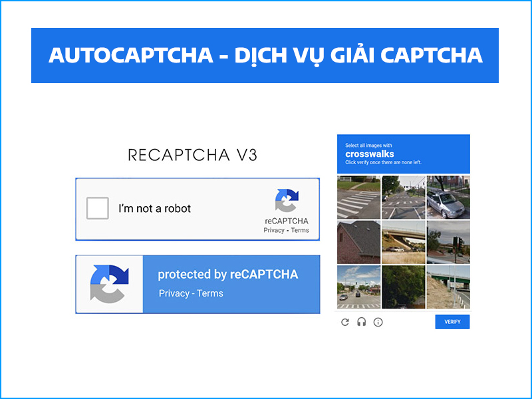The width and height of the screenshot is (532, 399).
Task: Select tile with parked silver minivan
Action: point(448,197)
